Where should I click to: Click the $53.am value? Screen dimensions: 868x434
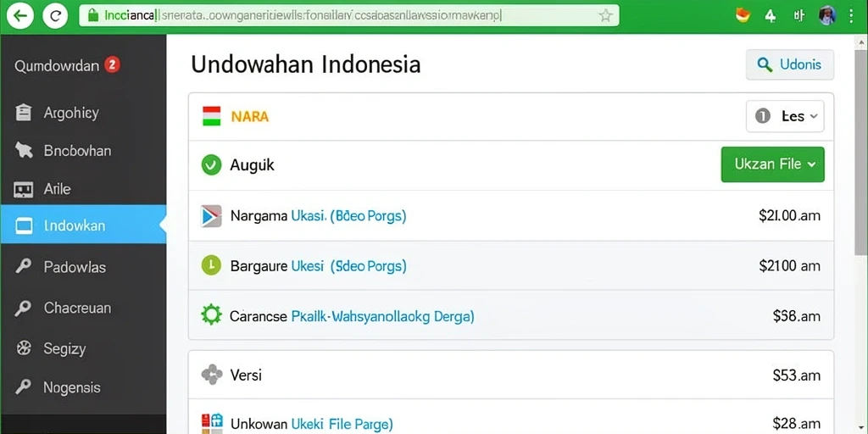[796, 376]
